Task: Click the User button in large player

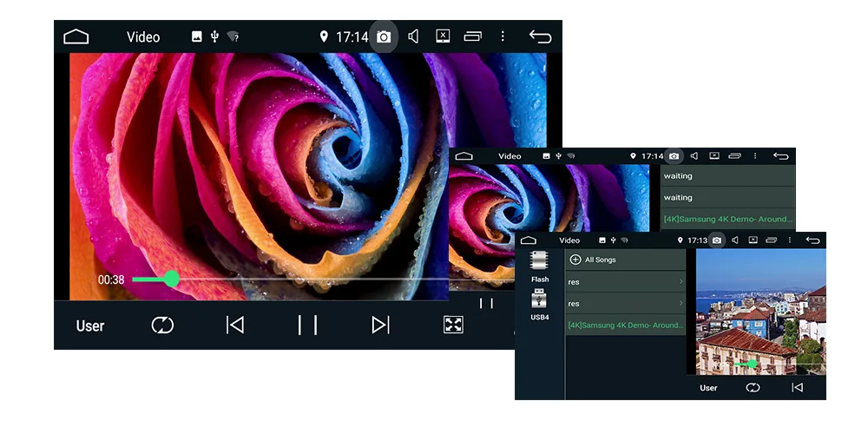Action: pos(90,326)
